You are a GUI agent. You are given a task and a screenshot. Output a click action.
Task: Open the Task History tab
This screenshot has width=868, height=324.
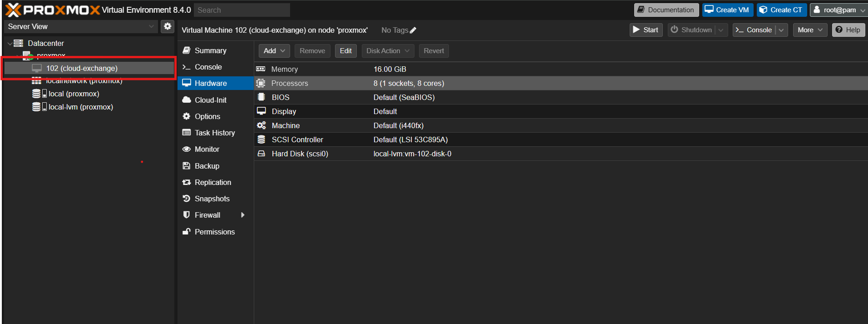216,133
